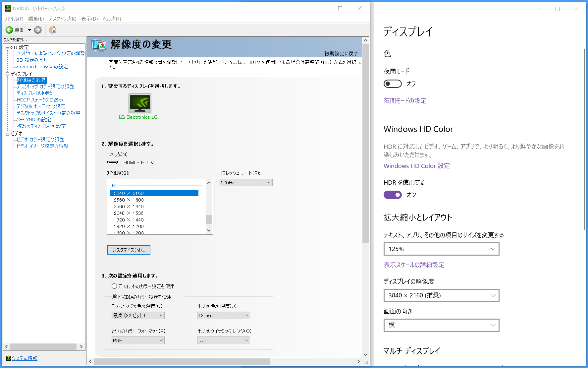This screenshot has height=368, width=588.
Task: Click the system information icon
Action: [x=8, y=358]
